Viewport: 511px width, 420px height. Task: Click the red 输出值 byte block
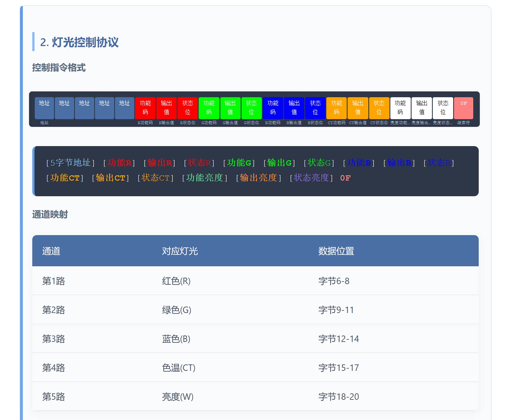click(x=167, y=108)
